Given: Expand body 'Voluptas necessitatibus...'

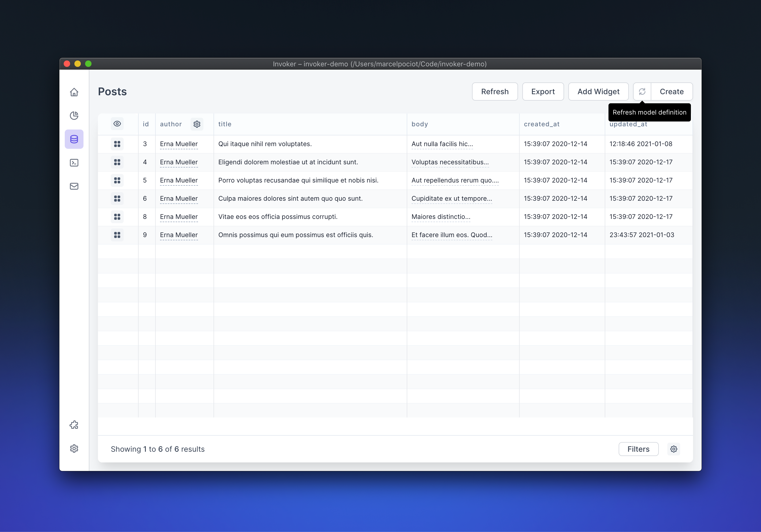Looking at the screenshot, I should click(x=450, y=162).
